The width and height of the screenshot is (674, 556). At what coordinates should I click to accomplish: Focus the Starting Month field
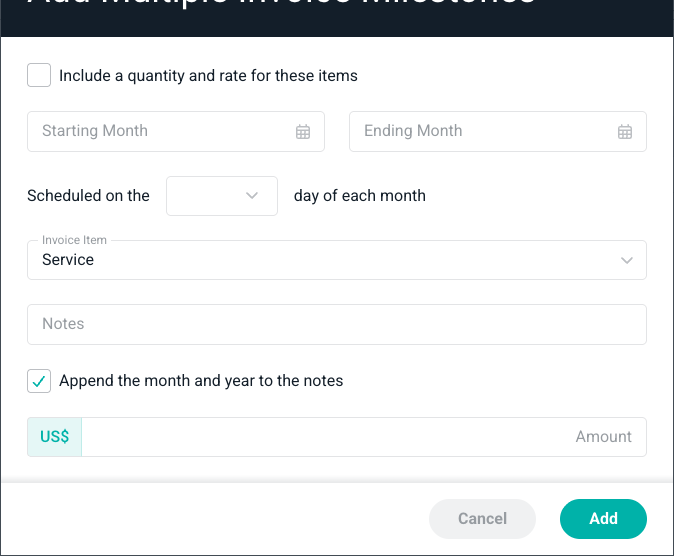point(176,132)
